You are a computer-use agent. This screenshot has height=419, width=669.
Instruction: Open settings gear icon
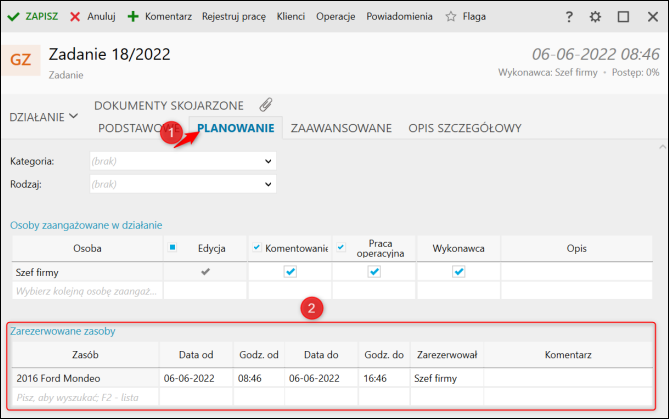(595, 17)
